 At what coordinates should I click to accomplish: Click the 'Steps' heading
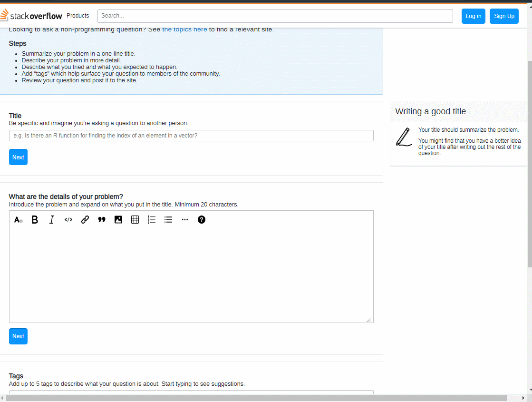(x=18, y=43)
